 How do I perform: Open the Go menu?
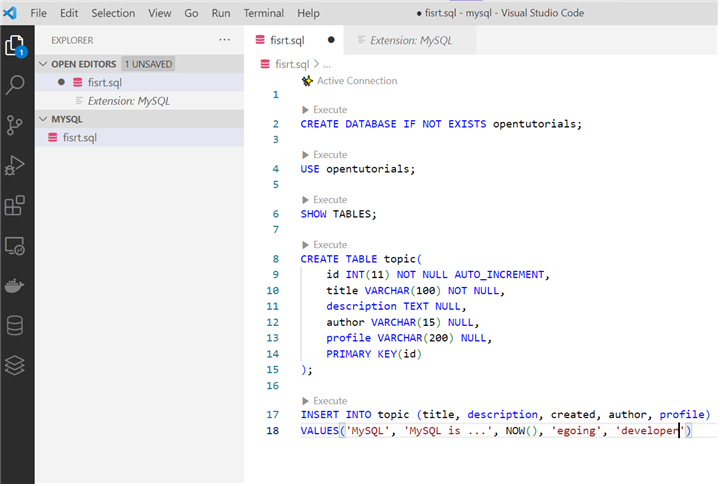pos(191,13)
